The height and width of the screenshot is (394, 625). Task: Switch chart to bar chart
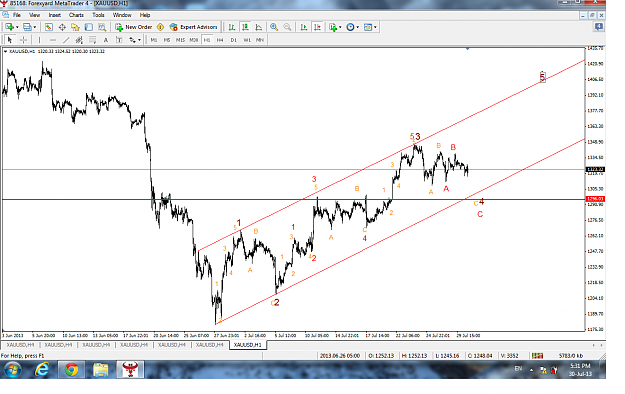pos(232,27)
